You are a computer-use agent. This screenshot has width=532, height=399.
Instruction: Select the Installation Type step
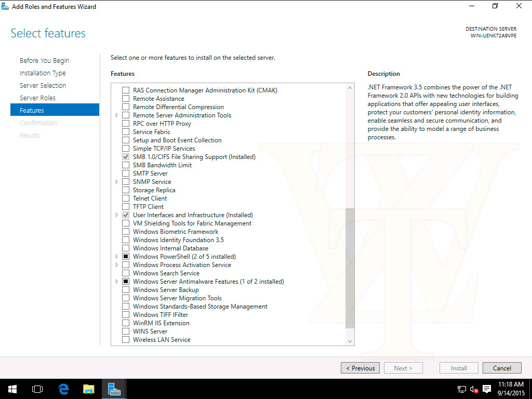(43, 73)
